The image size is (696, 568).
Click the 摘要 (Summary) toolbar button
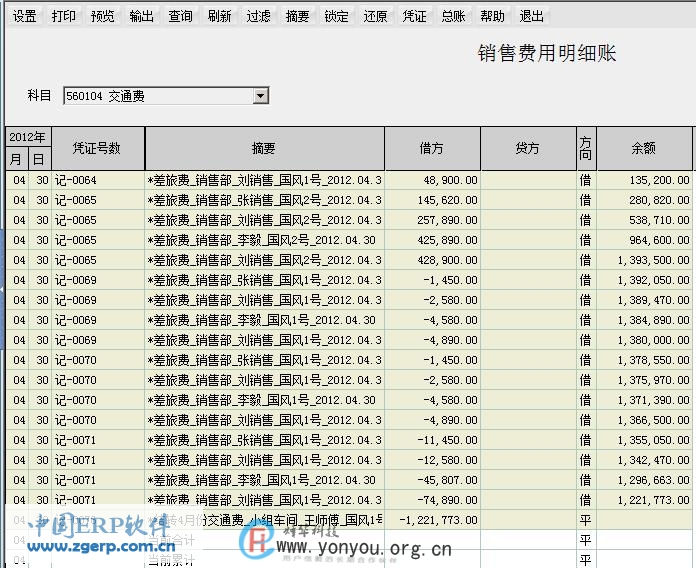point(297,16)
